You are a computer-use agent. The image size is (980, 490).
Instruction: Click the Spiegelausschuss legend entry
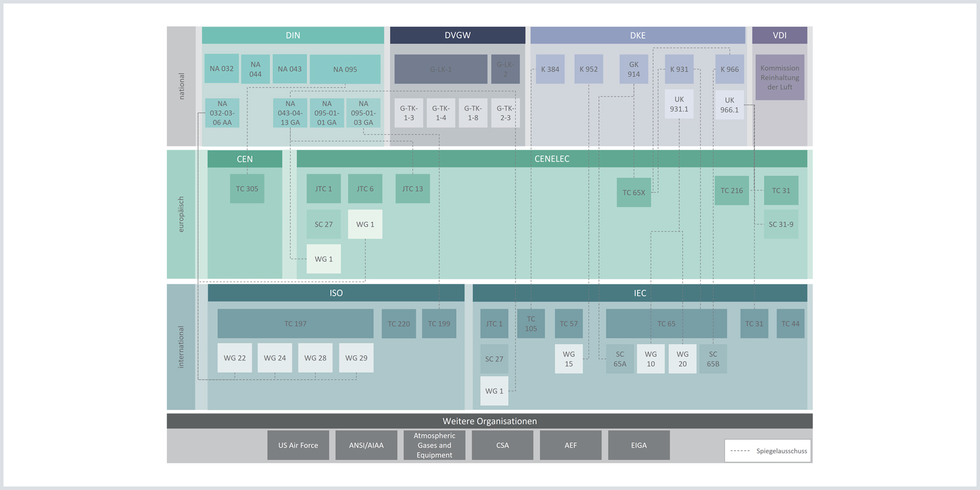(768, 451)
